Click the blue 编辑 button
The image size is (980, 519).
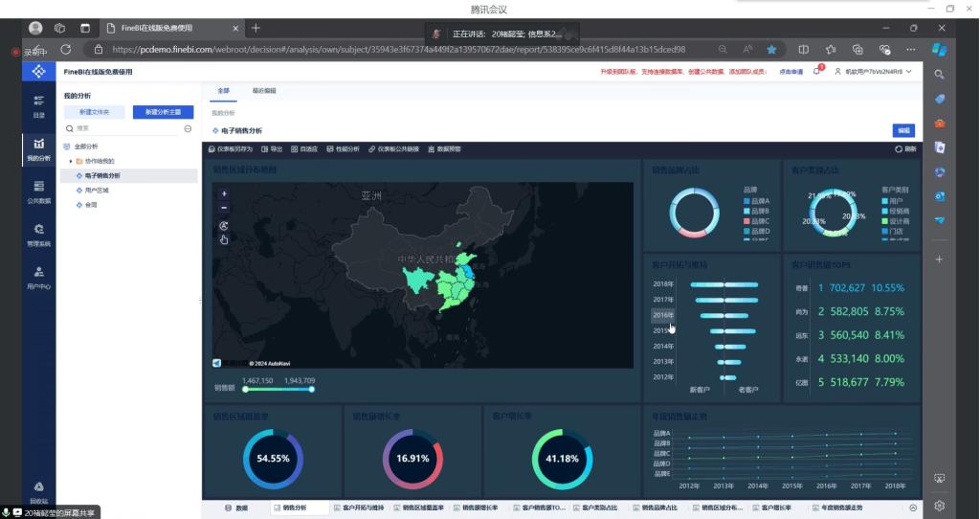(x=902, y=131)
